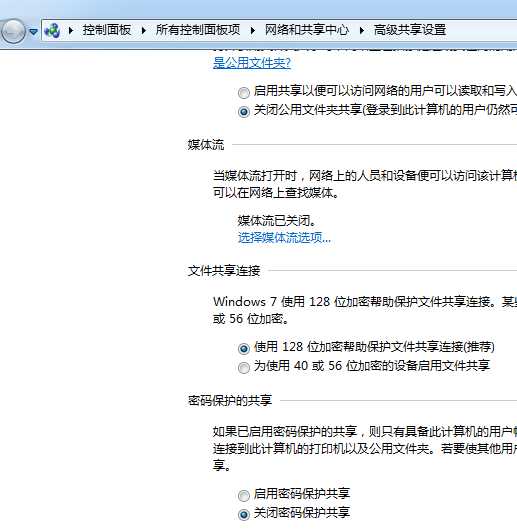Select 启用共享以便可以访问网络的用户可以读取和写入 option
The width and height of the screenshot is (517, 532).
[x=244, y=93]
